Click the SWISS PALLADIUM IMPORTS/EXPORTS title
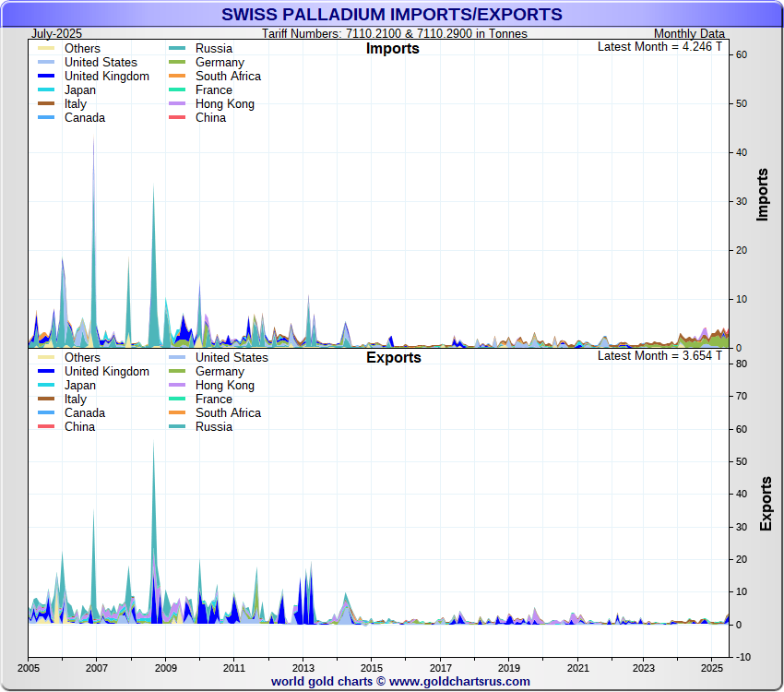784x692 pixels. click(x=392, y=15)
